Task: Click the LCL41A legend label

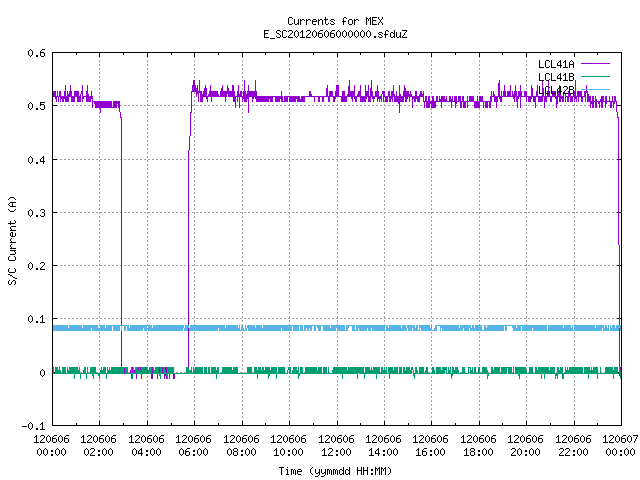Action: tap(556, 64)
